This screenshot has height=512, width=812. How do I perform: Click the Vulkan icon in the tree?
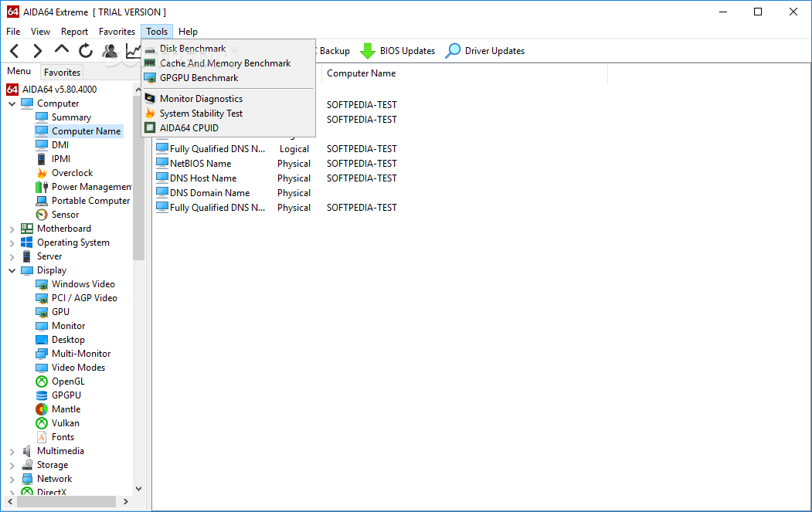pos(42,423)
